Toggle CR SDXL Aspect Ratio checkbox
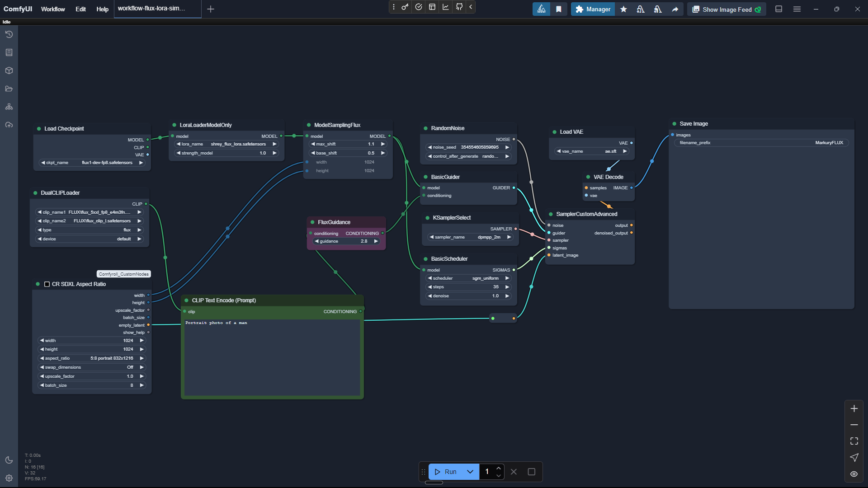This screenshot has height=488, width=868. pos(47,284)
